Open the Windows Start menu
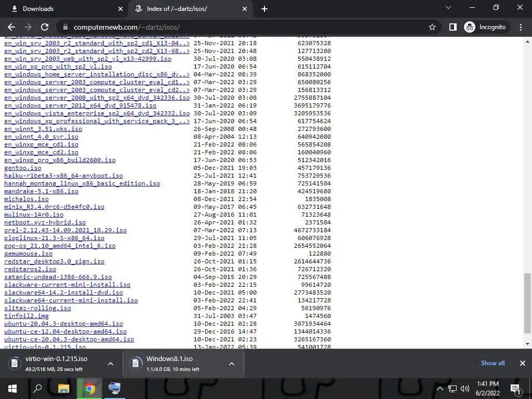The width and height of the screenshot is (532, 399). point(12,389)
